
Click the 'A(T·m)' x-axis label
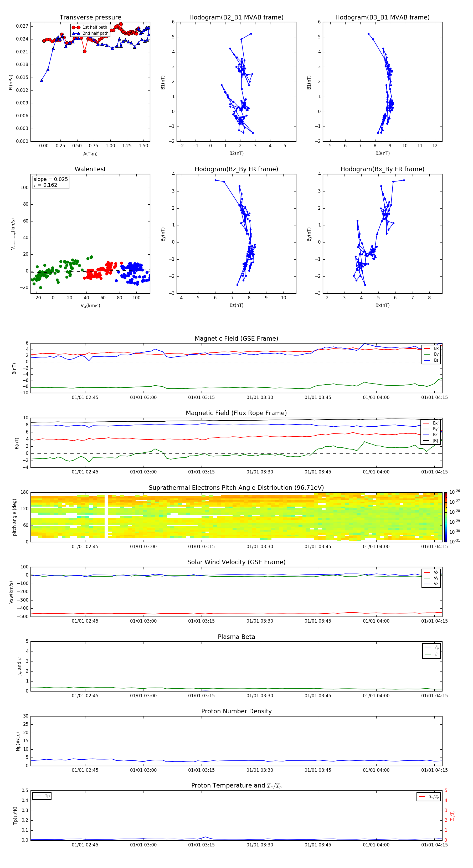[90, 154]
